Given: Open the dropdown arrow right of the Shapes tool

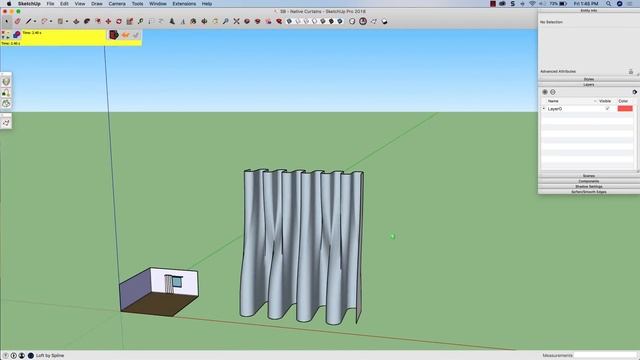Looking at the screenshot, I should pyautogui.click(x=67, y=22).
